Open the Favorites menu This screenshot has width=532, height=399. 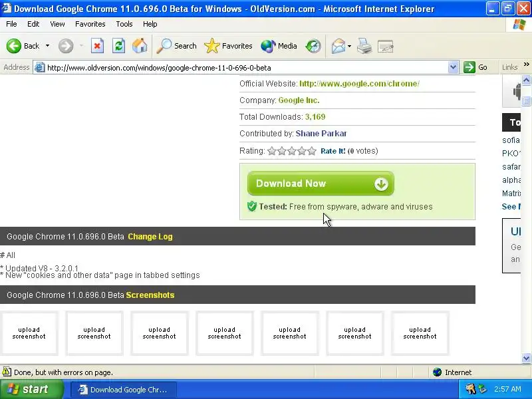(90, 24)
